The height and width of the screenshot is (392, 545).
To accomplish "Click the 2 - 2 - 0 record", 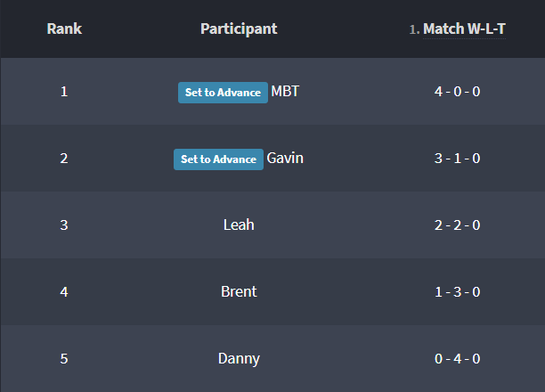I will pos(457,225).
